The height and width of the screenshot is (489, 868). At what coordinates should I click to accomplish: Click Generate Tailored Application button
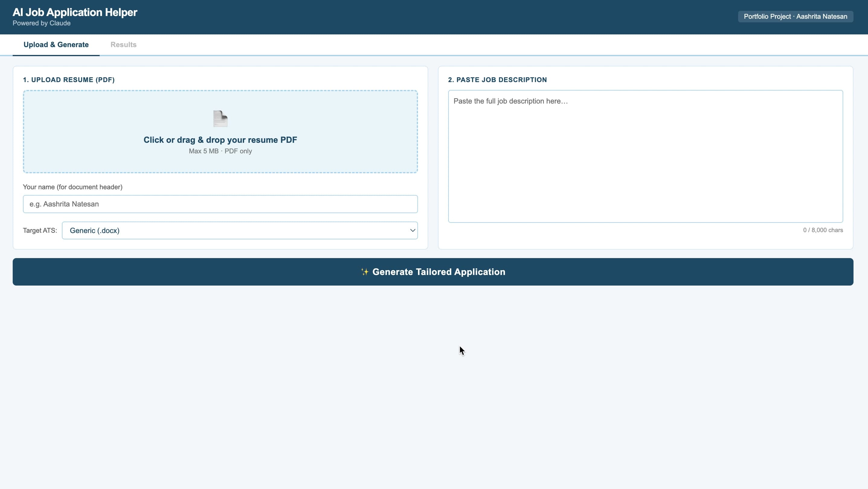433,272
